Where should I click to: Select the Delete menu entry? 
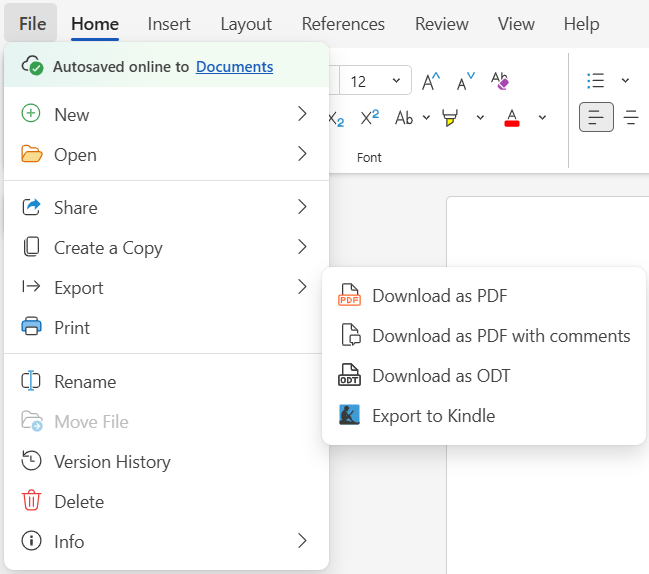(166, 501)
